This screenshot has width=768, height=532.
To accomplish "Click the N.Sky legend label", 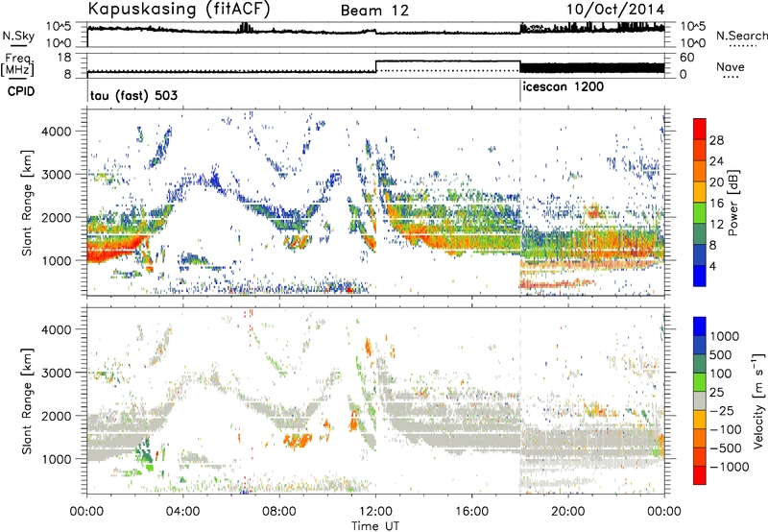I will click(x=18, y=36).
